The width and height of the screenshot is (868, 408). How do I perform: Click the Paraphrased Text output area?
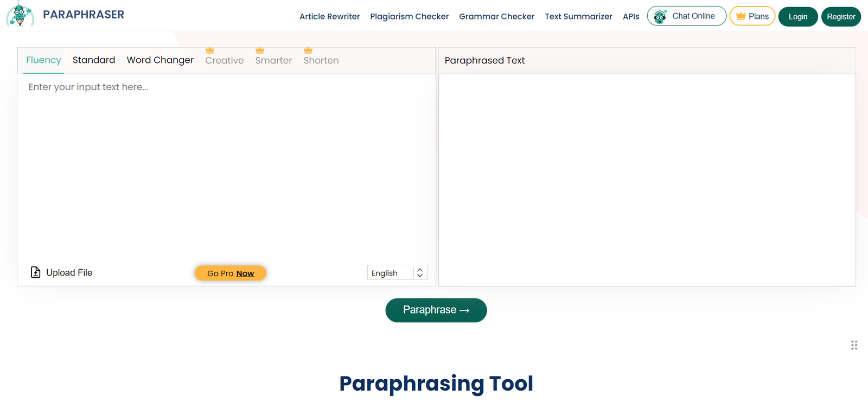(x=647, y=180)
